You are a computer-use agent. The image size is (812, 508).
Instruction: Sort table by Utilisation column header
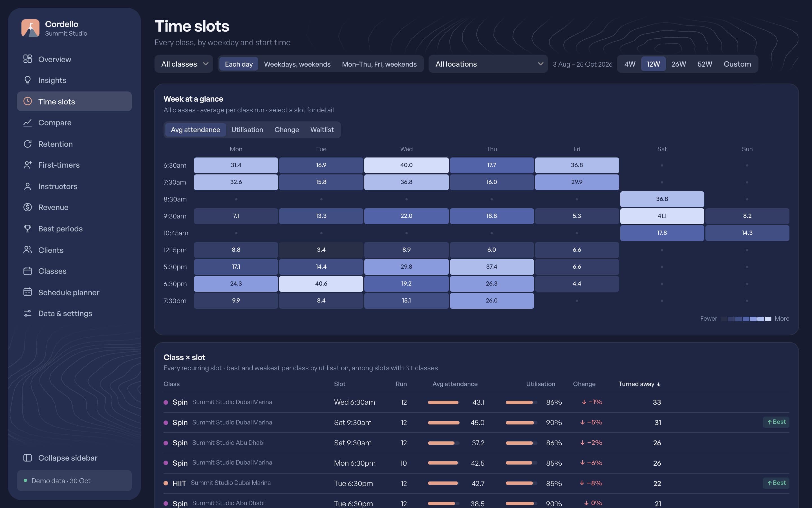pos(540,384)
